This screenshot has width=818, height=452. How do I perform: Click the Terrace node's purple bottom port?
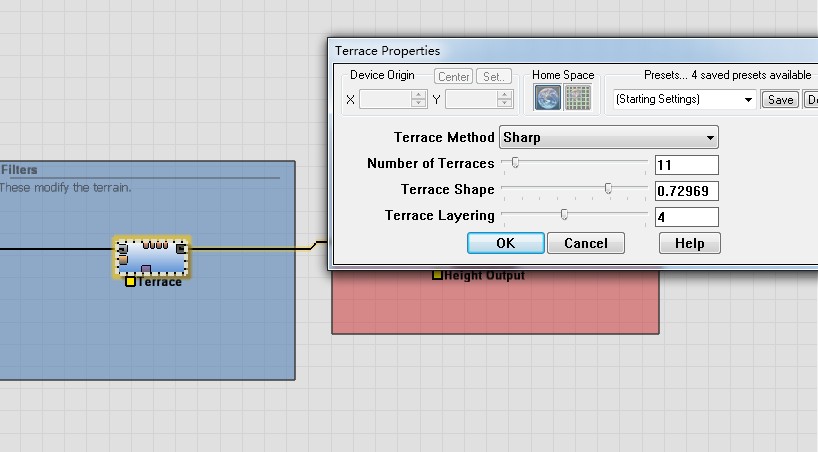click(146, 269)
